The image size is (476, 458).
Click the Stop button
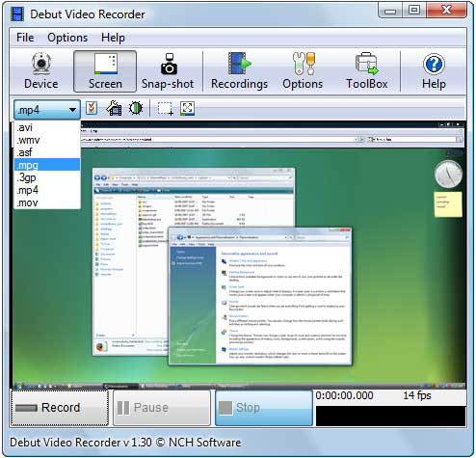(264, 408)
